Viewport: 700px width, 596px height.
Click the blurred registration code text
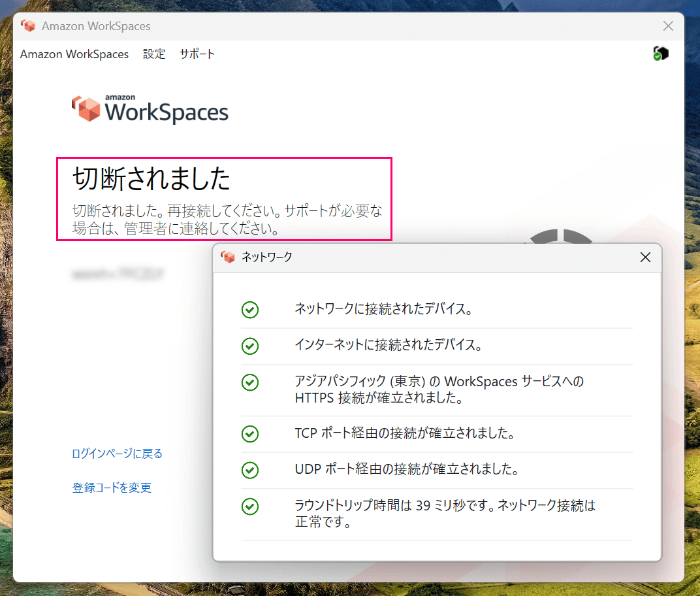click(x=118, y=273)
